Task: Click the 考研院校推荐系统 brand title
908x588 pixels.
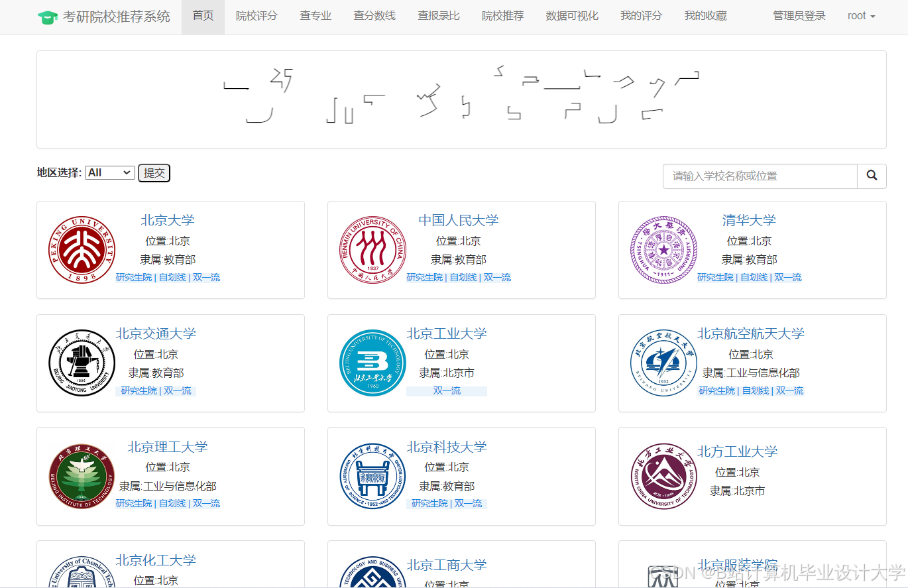Action: 117,17
